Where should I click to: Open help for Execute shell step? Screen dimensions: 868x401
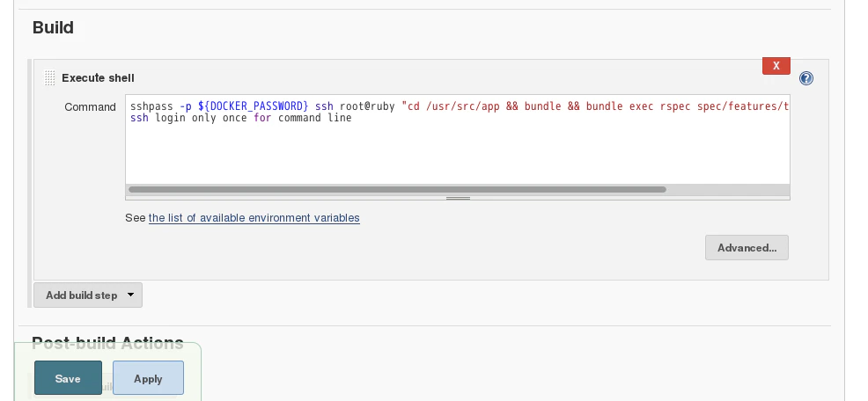806,78
